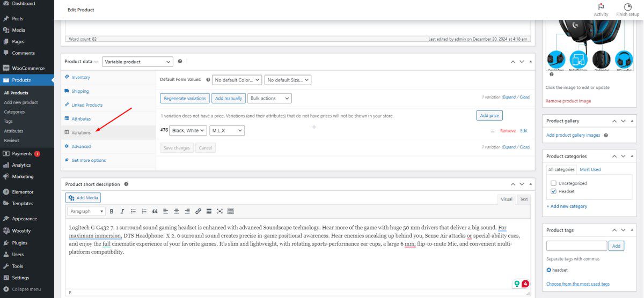Switch to the Text editor tab
Viewport: 644px width, 298px height.
click(523, 199)
